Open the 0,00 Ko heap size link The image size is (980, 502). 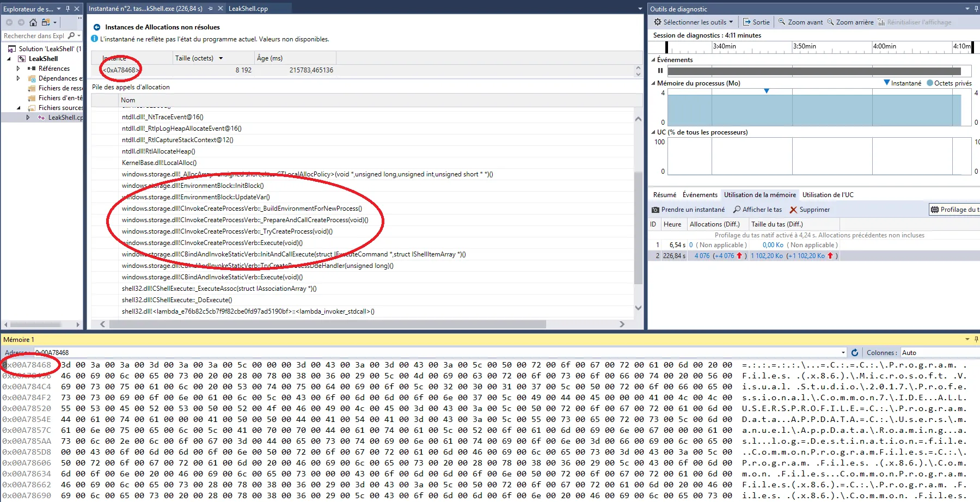(773, 245)
